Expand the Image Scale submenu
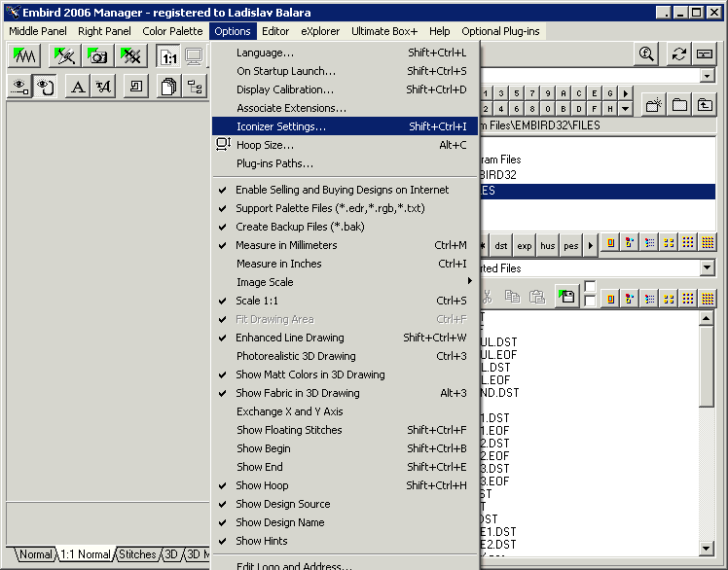 [x=345, y=282]
